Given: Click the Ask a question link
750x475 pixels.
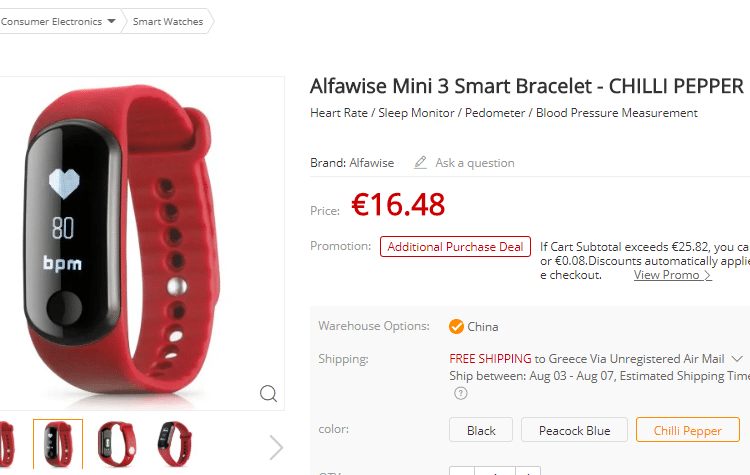Looking at the screenshot, I should click(474, 163).
